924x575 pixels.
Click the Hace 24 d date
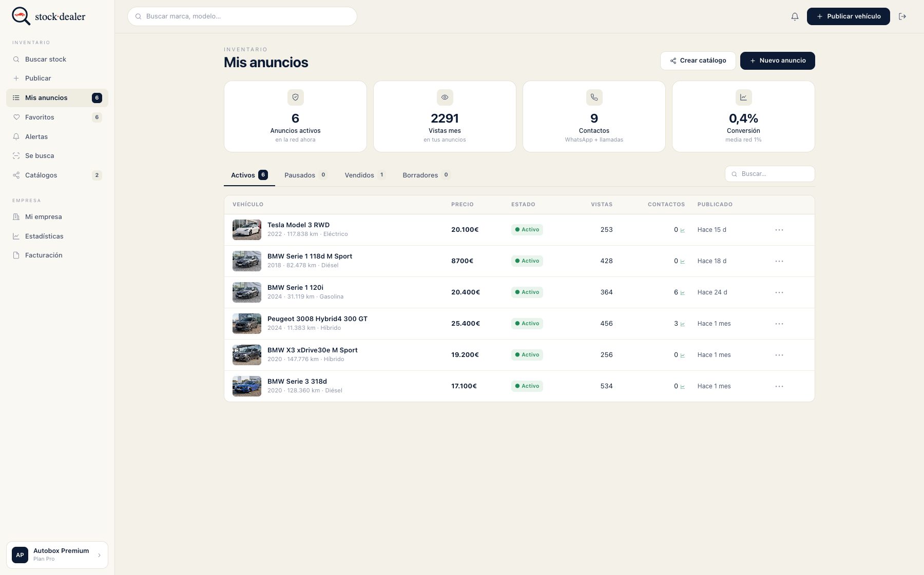click(x=712, y=292)
